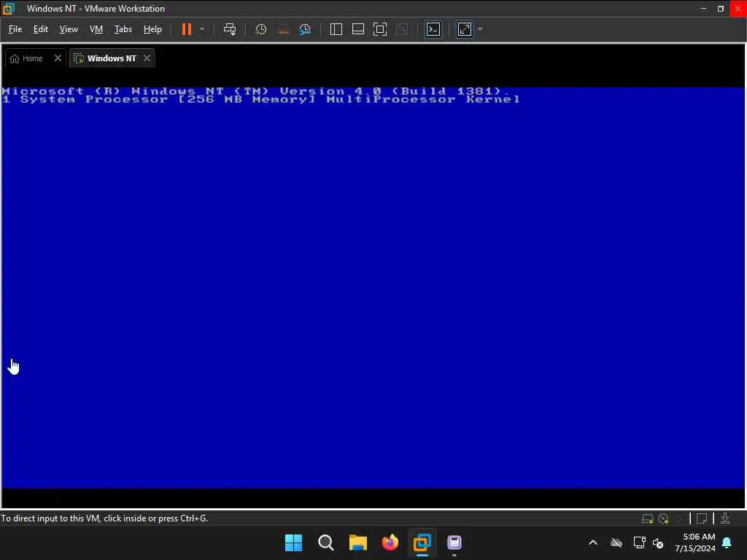Open the Edit menu
747x560 pixels.
click(x=41, y=29)
